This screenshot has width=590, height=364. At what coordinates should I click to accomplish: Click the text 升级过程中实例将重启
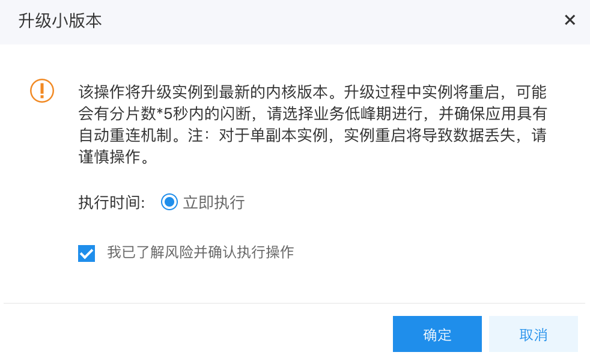pyautogui.click(x=422, y=92)
